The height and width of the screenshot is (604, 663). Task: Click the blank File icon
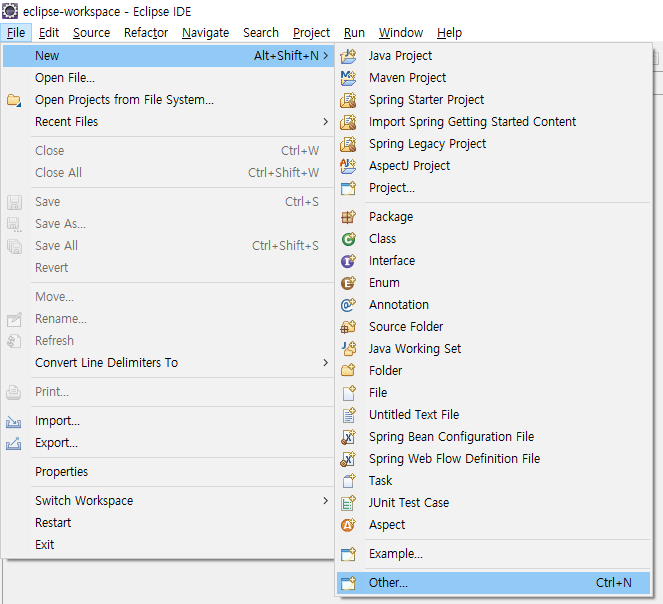tap(348, 393)
